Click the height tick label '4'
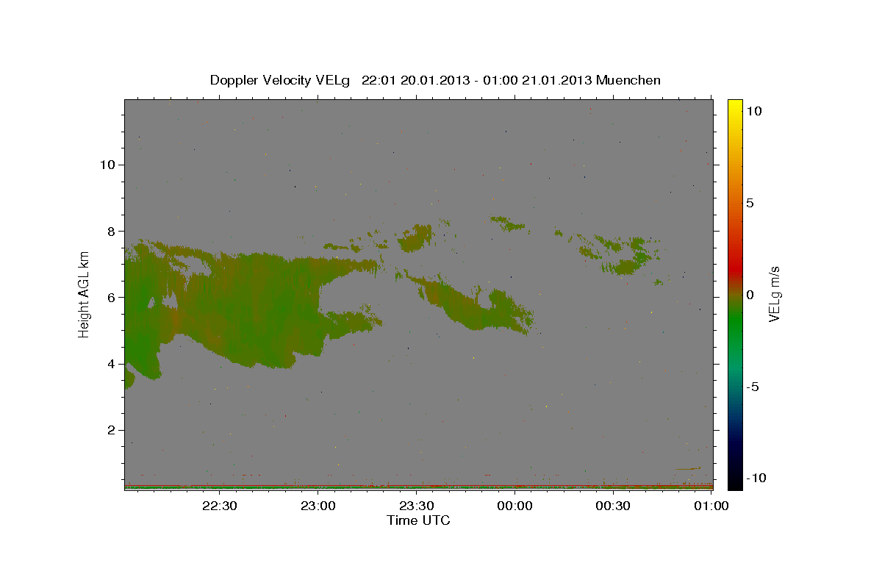The height and width of the screenshot is (588, 882). click(112, 364)
